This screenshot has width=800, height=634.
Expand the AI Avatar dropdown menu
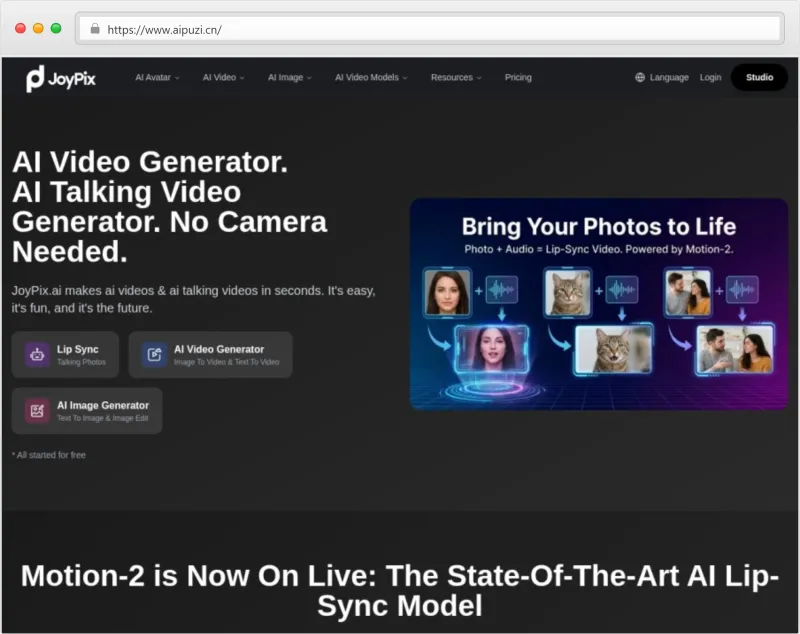[x=157, y=77]
